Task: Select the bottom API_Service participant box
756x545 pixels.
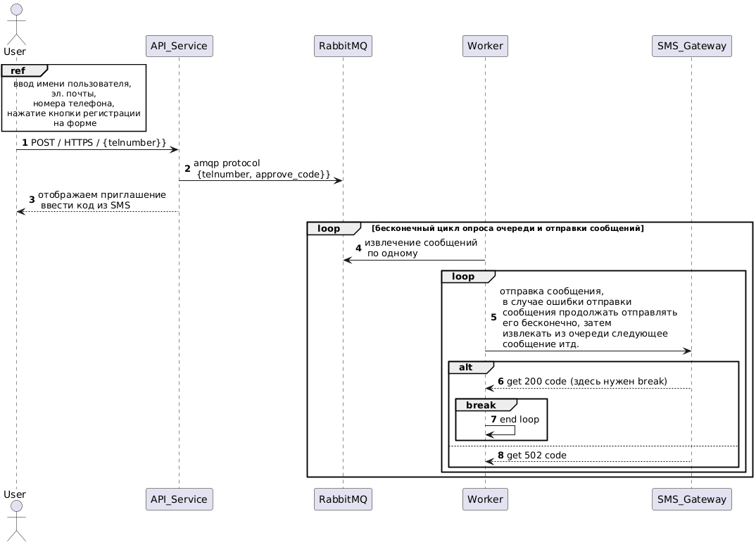Action: (179, 499)
